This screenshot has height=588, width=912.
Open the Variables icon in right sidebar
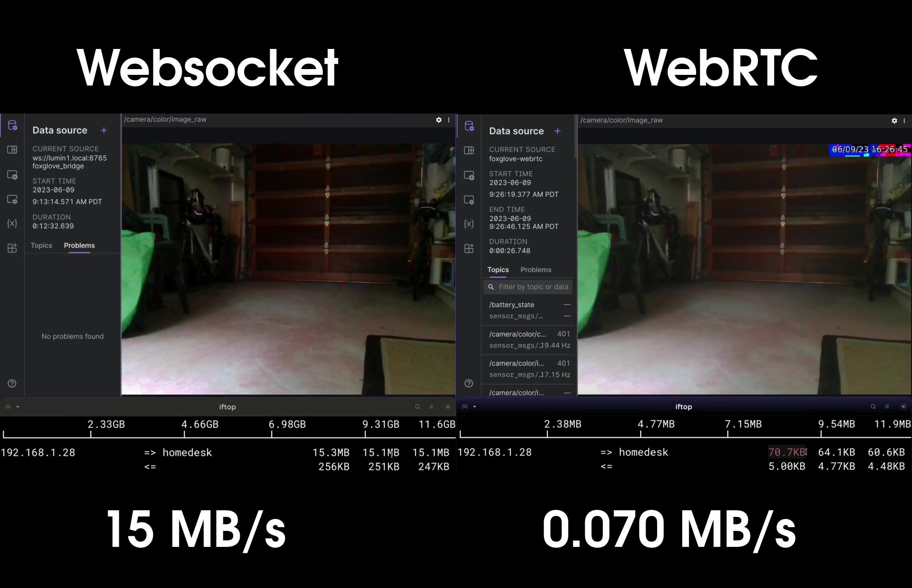point(469,224)
